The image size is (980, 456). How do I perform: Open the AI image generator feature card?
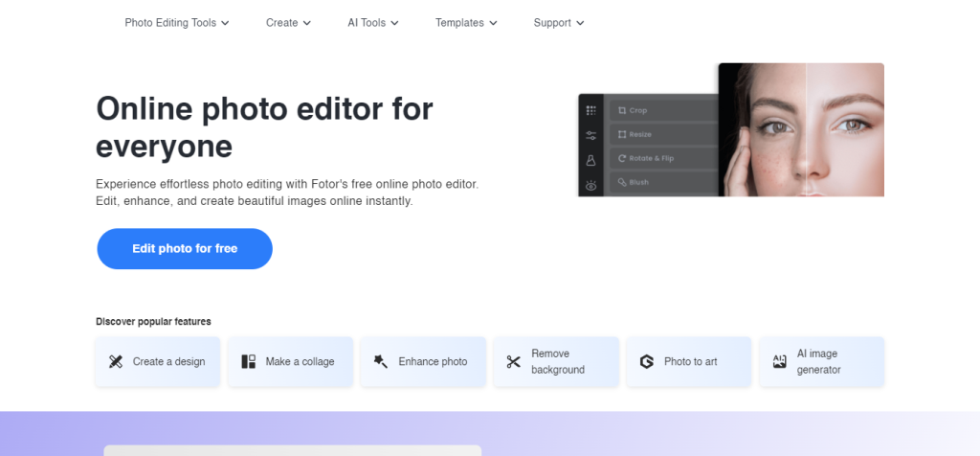(822, 361)
